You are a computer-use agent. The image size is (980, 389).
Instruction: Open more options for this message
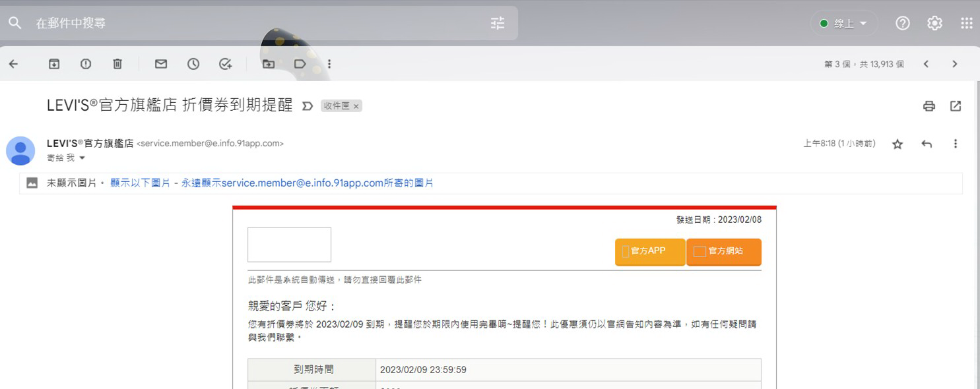(955, 144)
